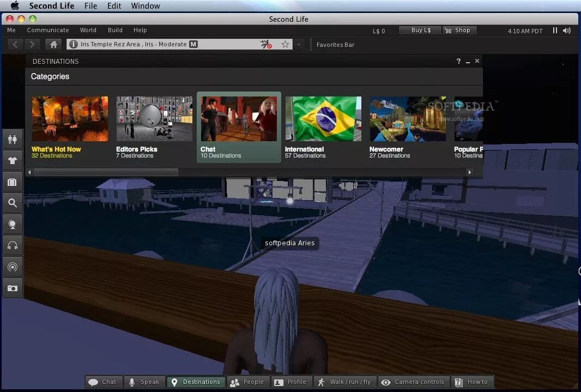Expand the location history dropdown arrow

pos(299,45)
